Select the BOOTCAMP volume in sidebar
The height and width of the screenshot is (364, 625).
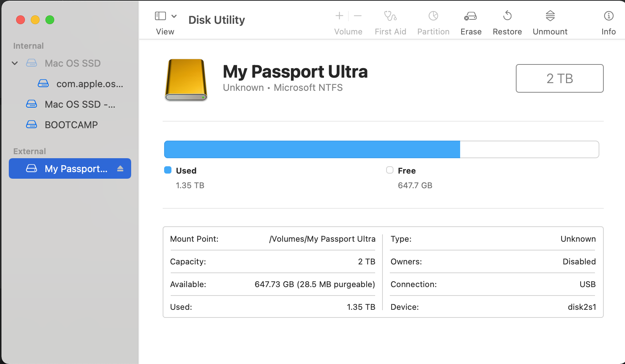point(70,125)
